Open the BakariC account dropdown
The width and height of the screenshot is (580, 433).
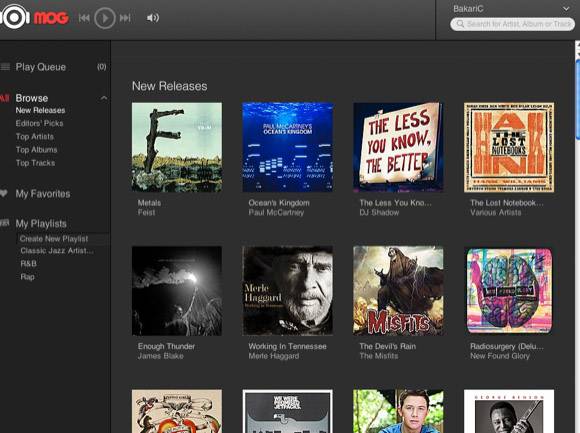[566, 9]
